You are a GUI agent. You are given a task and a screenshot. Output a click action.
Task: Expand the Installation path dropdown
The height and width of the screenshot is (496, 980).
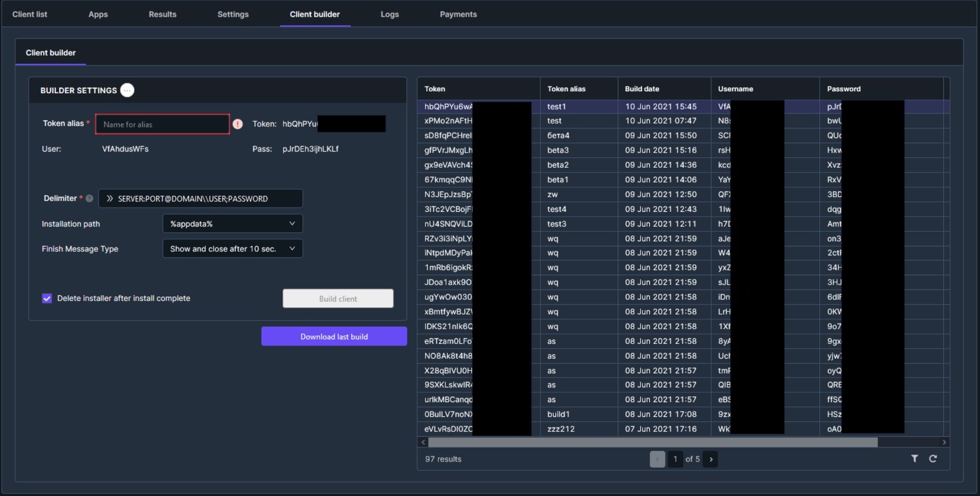[x=233, y=224]
